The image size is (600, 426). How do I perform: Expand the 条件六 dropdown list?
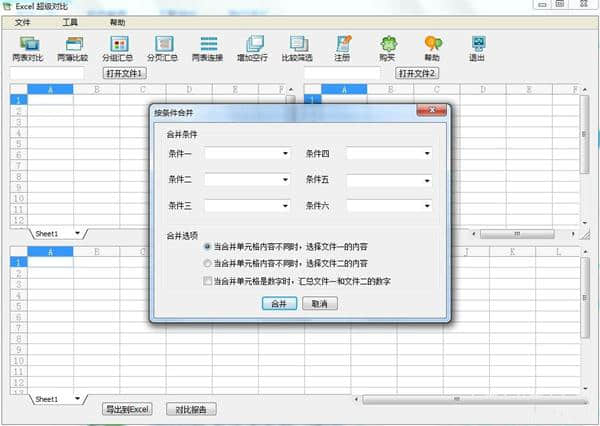point(425,206)
